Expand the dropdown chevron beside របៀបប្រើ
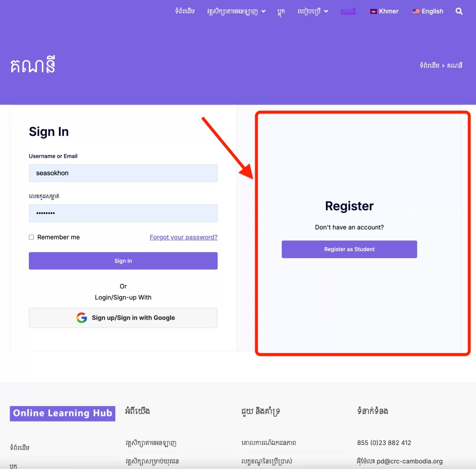This screenshot has height=469, width=476. (x=326, y=12)
